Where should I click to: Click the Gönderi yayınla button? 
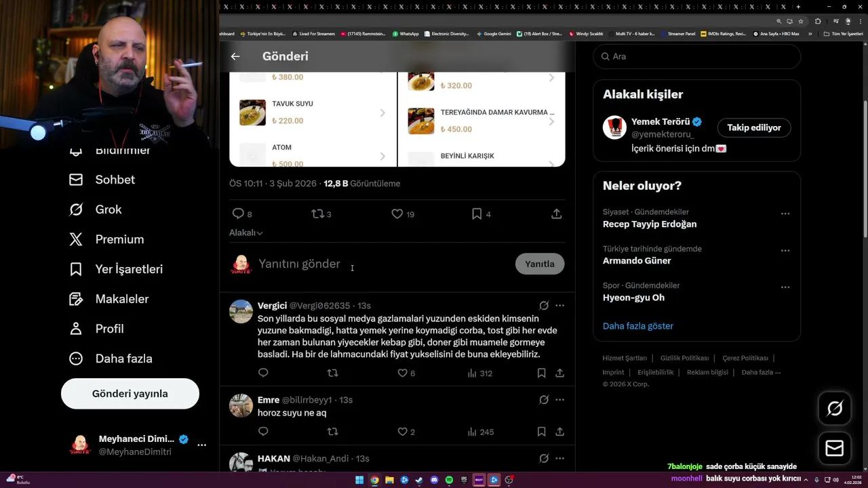[x=130, y=394]
